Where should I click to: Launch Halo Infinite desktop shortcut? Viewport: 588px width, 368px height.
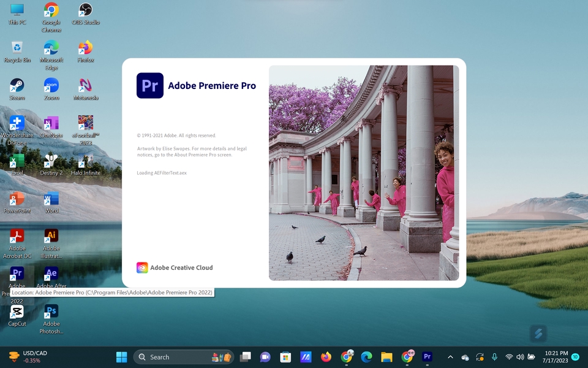[x=86, y=165]
